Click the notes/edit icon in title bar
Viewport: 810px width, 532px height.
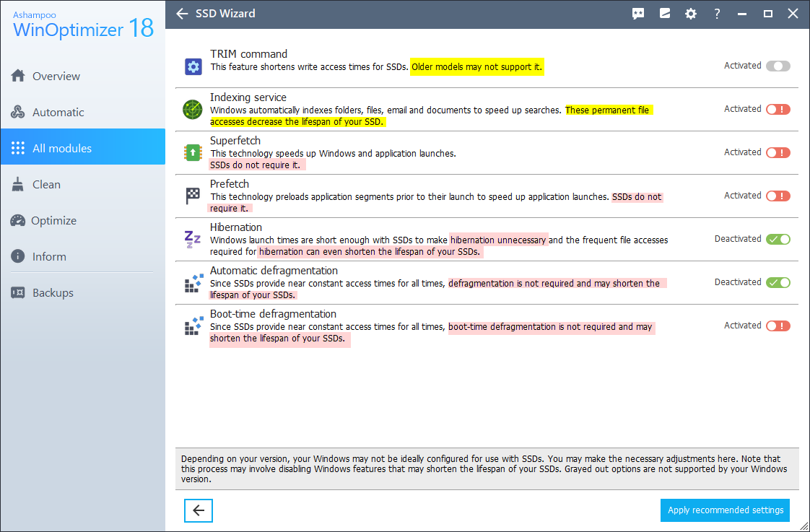(665, 14)
